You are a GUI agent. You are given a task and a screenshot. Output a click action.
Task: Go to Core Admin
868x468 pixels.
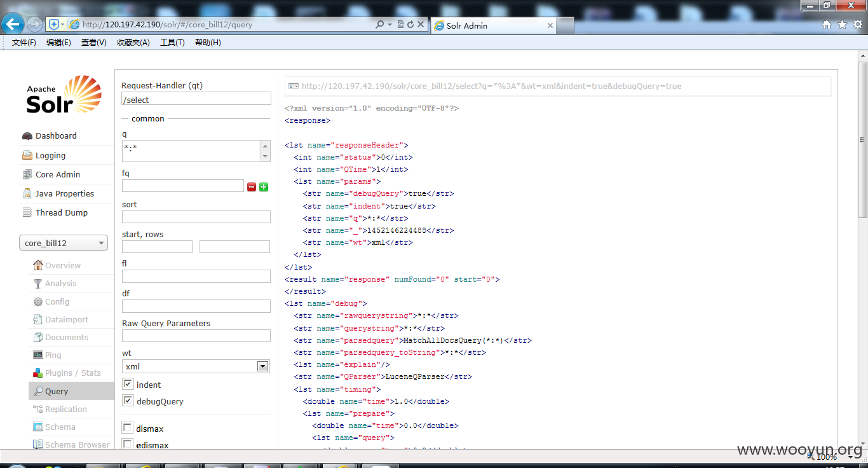click(51, 174)
